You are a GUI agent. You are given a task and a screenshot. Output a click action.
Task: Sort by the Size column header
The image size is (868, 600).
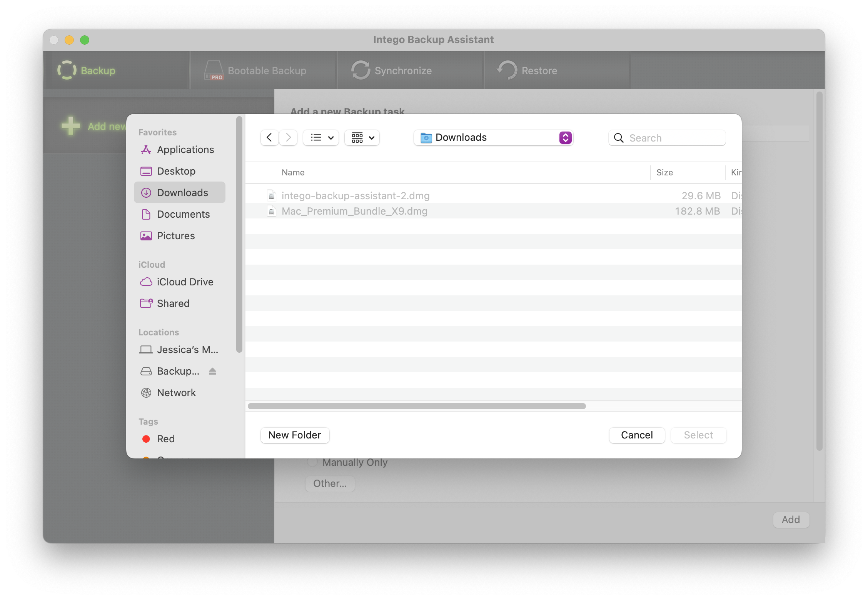point(664,173)
